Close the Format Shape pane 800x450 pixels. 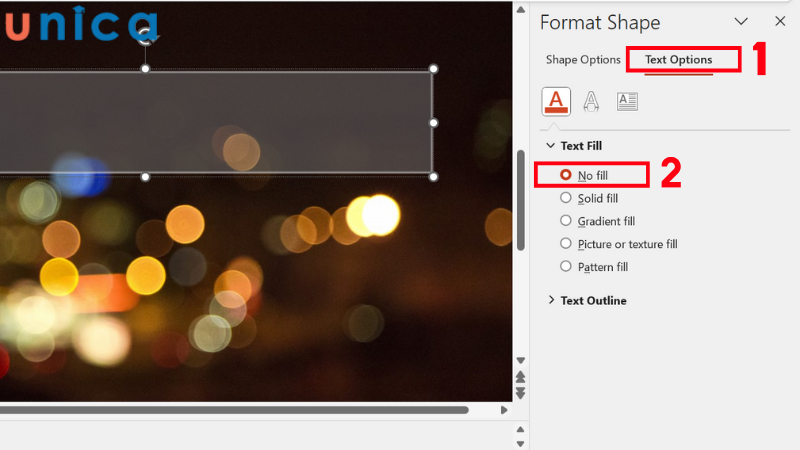pyautogui.click(x=780, y=21)
